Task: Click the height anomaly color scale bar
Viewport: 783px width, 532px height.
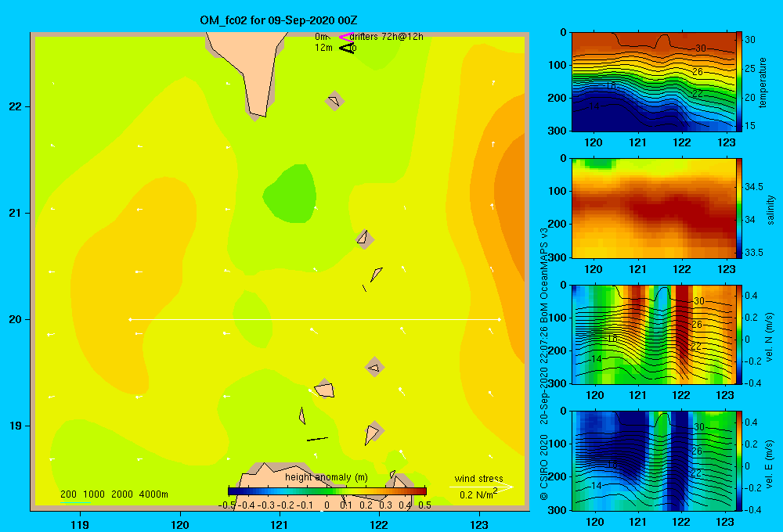Action: (x=327, y=491)
